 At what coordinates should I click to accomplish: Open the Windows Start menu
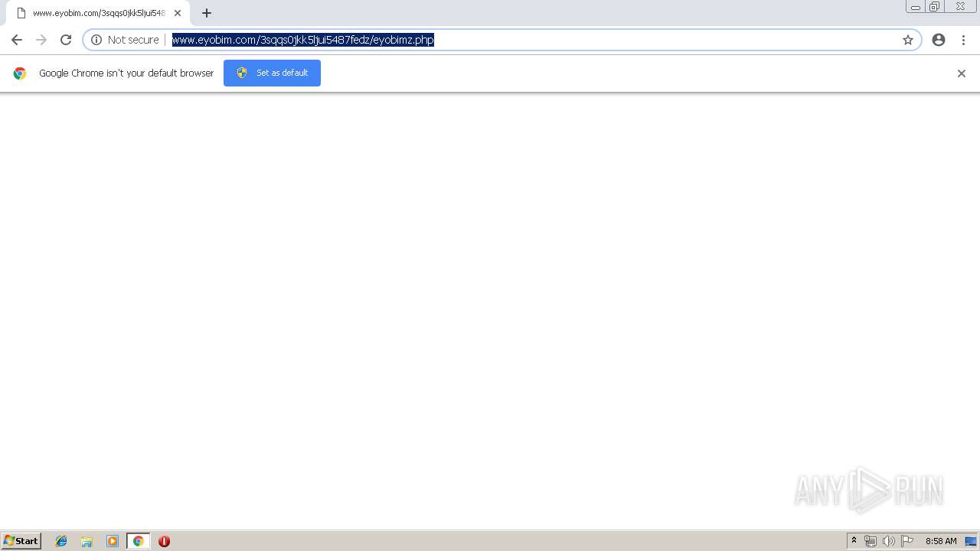click(21, 541)
